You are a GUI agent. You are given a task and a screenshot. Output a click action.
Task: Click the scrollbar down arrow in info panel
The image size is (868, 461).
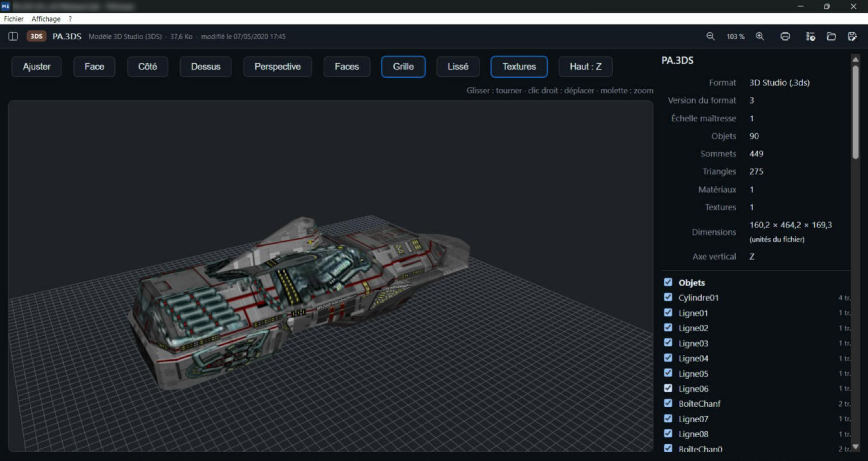tap(855, 447)
